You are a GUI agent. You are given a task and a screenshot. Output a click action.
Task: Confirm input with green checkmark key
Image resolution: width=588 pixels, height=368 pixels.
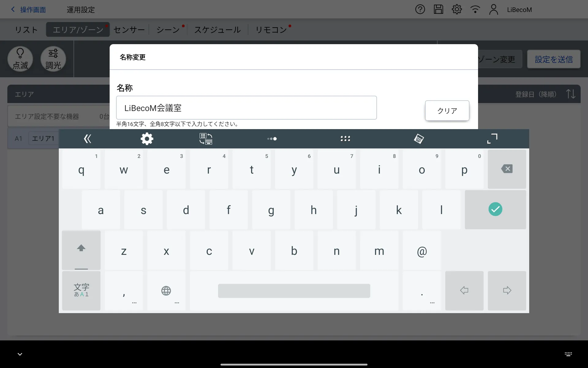tap(495, 209)
